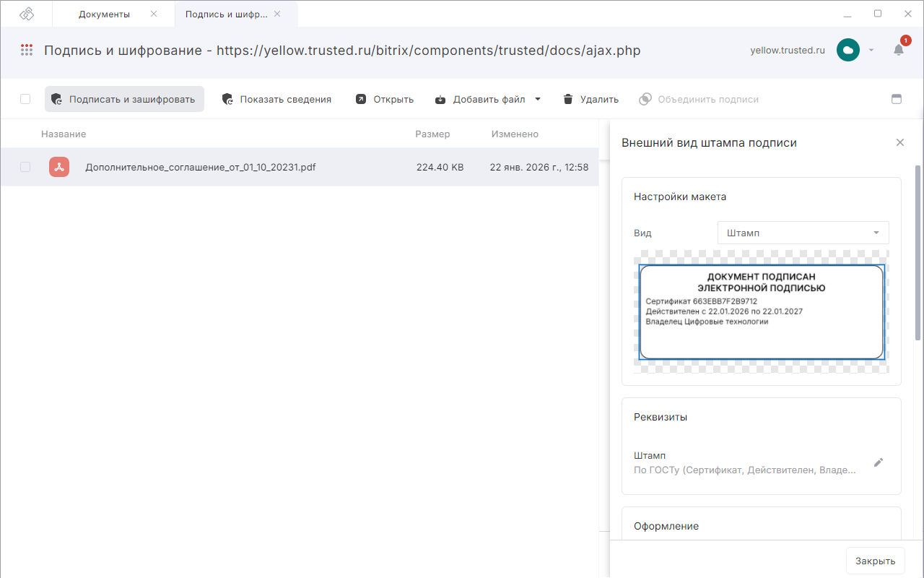The height and width of the screenshot is (578, 924).
Task: Expand the account dropdown arrow near avatar
Action: click(x=871, y=50)
